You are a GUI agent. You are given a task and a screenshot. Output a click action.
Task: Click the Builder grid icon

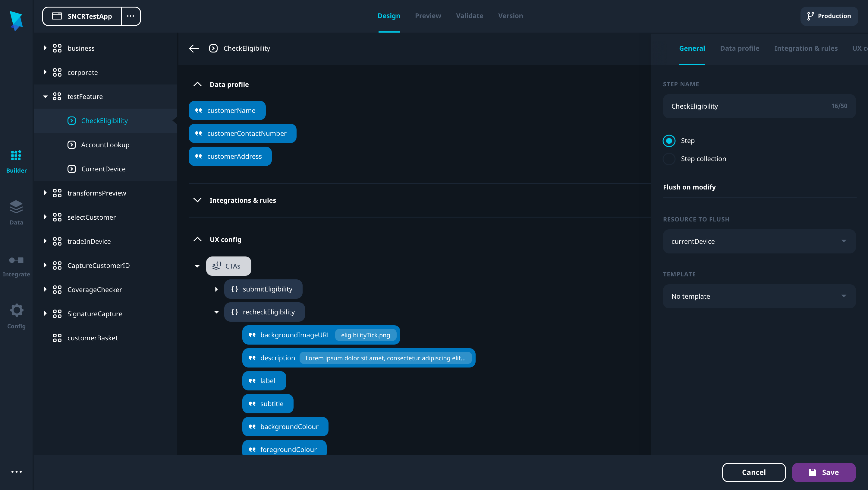pyautogui.click(x=16, y=155)
